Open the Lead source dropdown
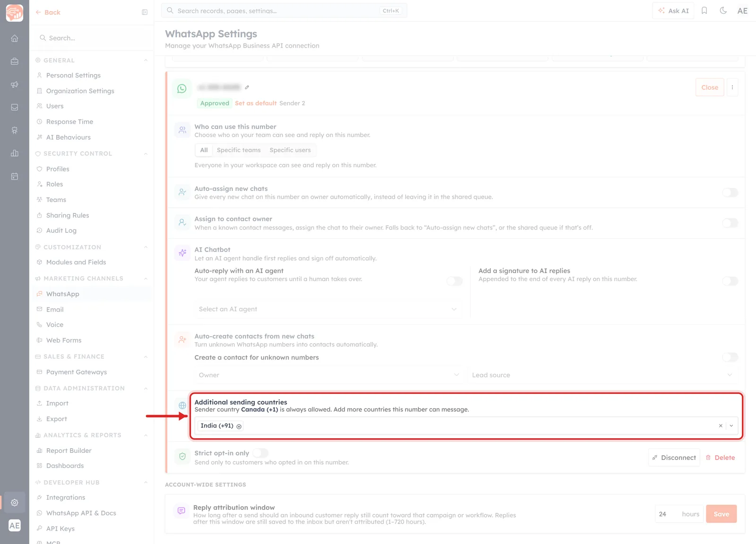Image resolution: width=756 pixels, height=544 pixels. pos(602,375)
